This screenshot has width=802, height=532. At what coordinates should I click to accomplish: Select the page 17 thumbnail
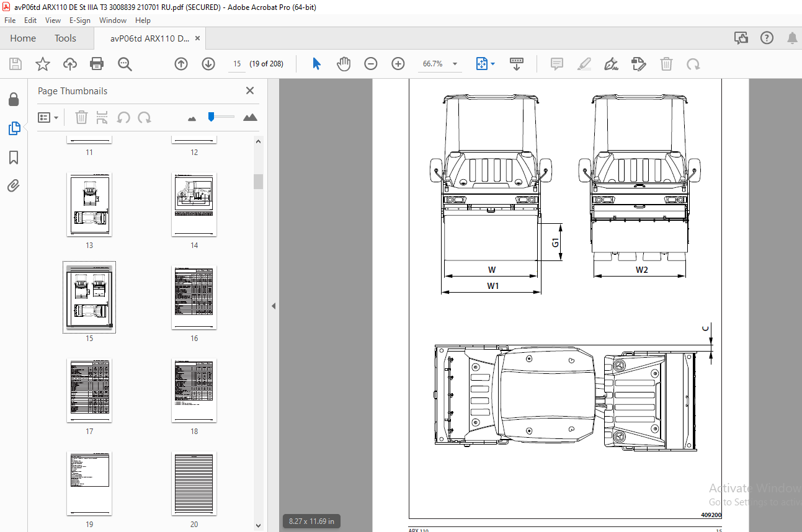(x=89, y=391)
